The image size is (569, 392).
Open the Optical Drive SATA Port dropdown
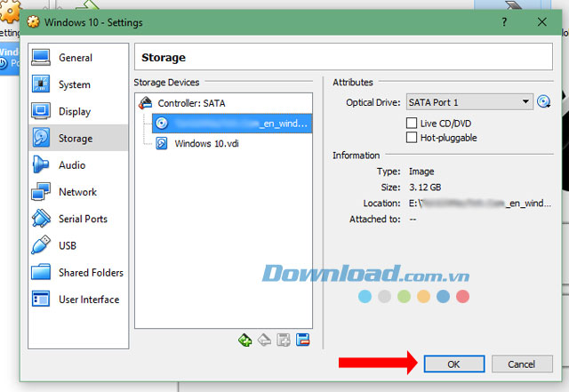469,102
